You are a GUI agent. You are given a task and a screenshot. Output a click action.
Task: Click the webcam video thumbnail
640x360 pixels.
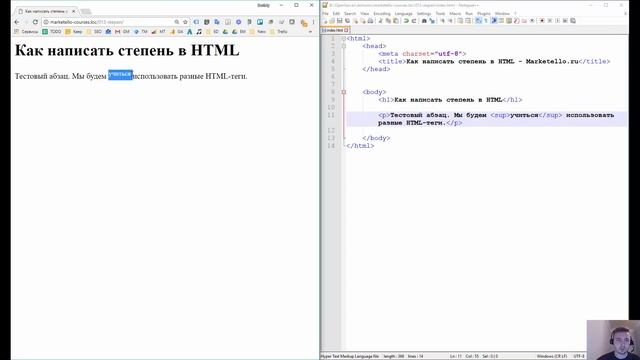613,340
